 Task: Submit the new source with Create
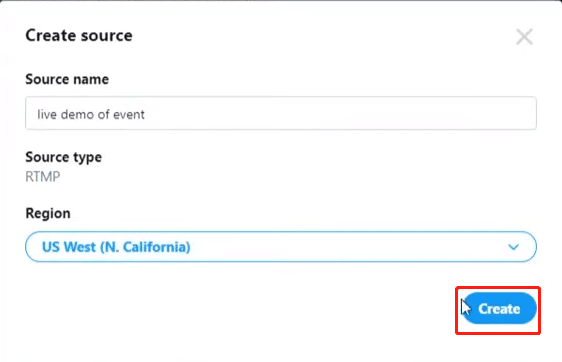[500, 308]
